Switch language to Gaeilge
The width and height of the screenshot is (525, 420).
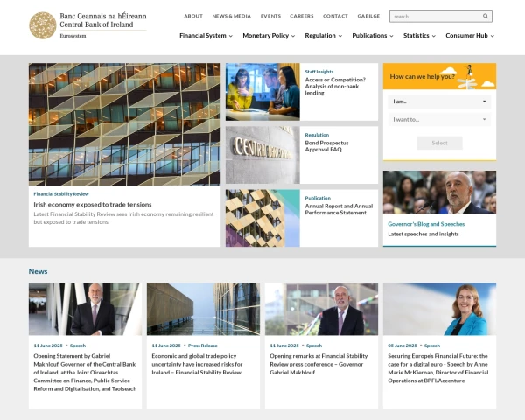point(368,16)
